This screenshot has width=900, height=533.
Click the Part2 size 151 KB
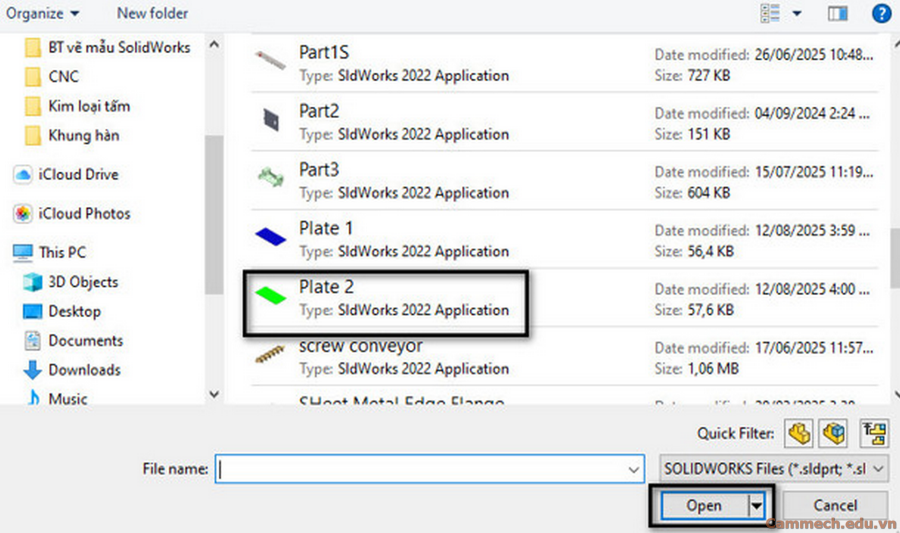click(x=709, y=134)
